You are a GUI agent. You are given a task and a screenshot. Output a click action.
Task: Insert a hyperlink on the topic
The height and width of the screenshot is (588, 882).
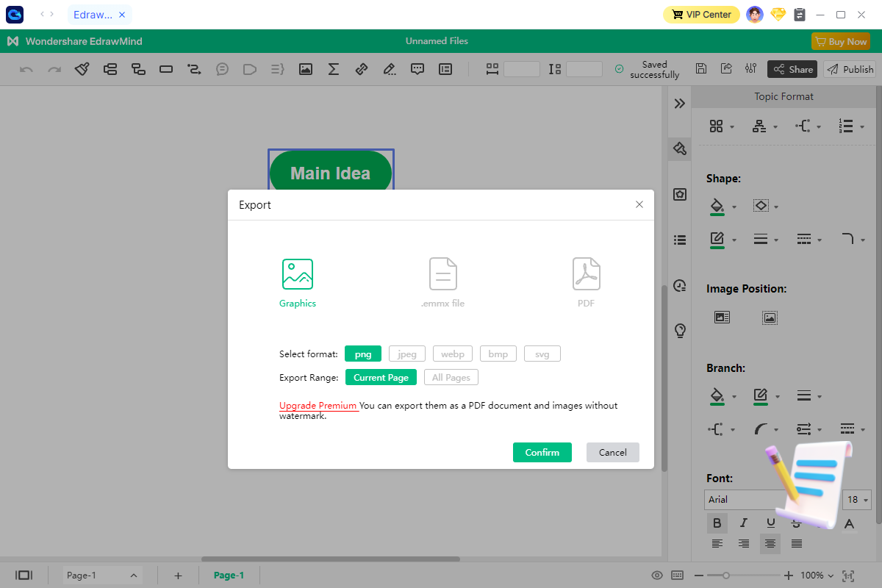click(361, 68)
